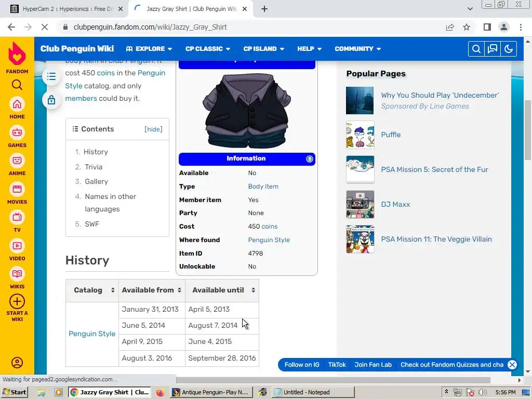Image resolution: width=532 pixels, height=399 pixels.
Task: Jump to History in contents
Action: (x=96, y=152)
